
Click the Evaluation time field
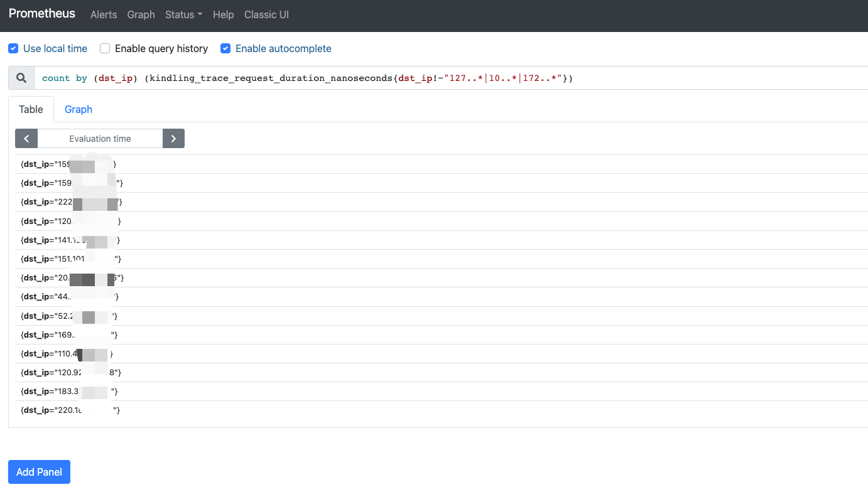click(x=100, y=139)
